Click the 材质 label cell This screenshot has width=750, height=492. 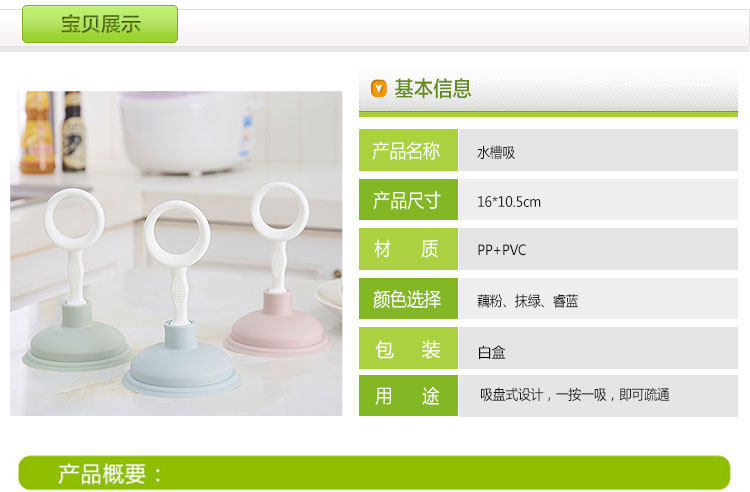(408, 249)
